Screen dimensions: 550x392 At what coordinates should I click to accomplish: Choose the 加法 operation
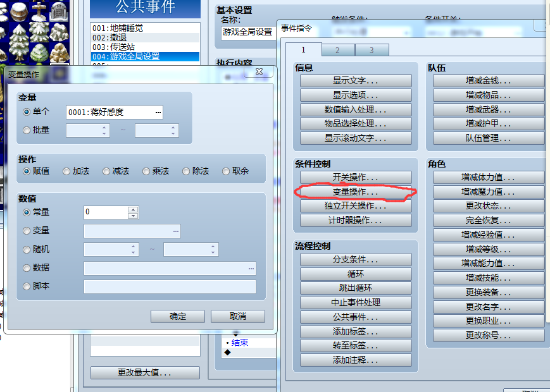pyautogui.click(x=66, y=171)
